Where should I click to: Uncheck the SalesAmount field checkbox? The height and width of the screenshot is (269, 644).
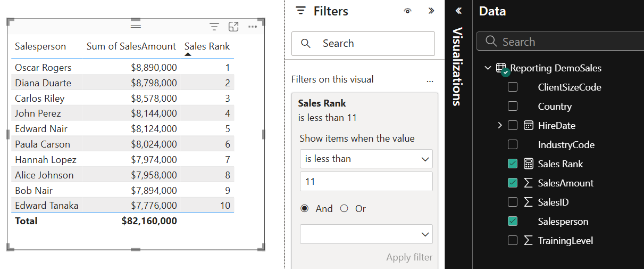(513, 183)
